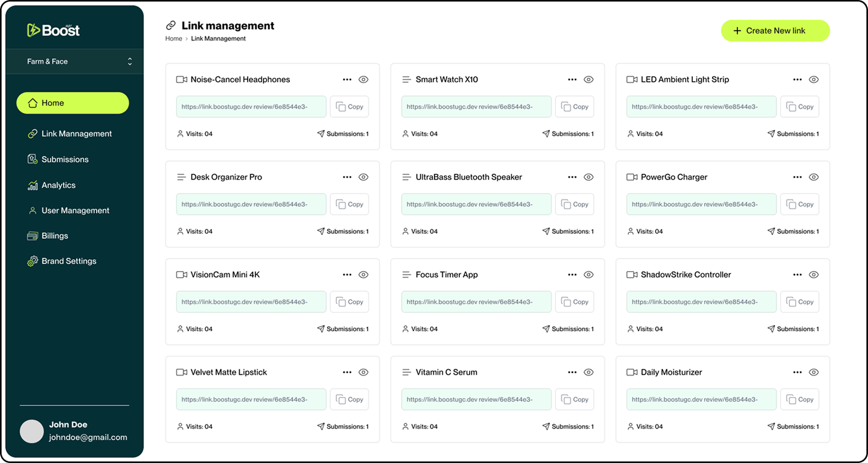Click the Home breadcrumb link
The height and width of the screenshot is (463, 868).
(x=173, y=39)
